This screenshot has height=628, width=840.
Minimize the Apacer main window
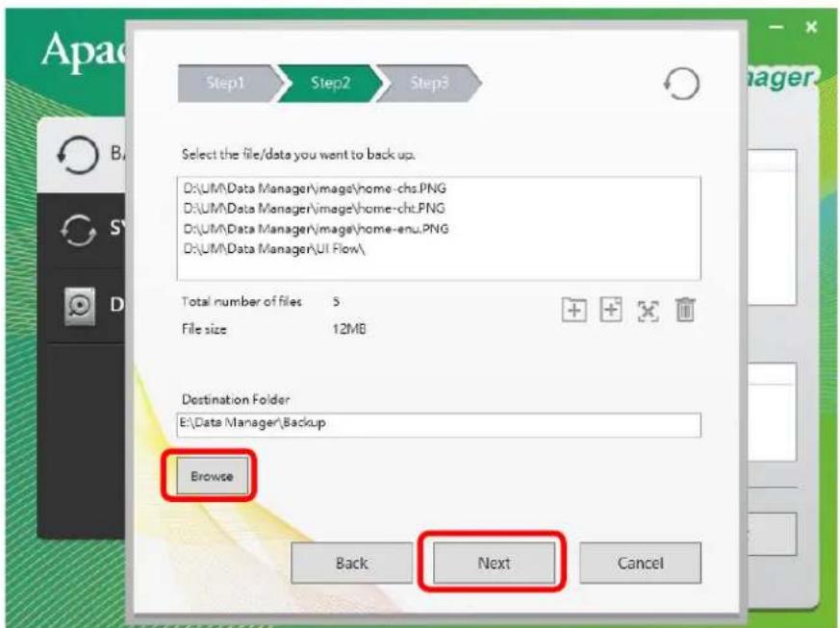(x=776, y=27)
